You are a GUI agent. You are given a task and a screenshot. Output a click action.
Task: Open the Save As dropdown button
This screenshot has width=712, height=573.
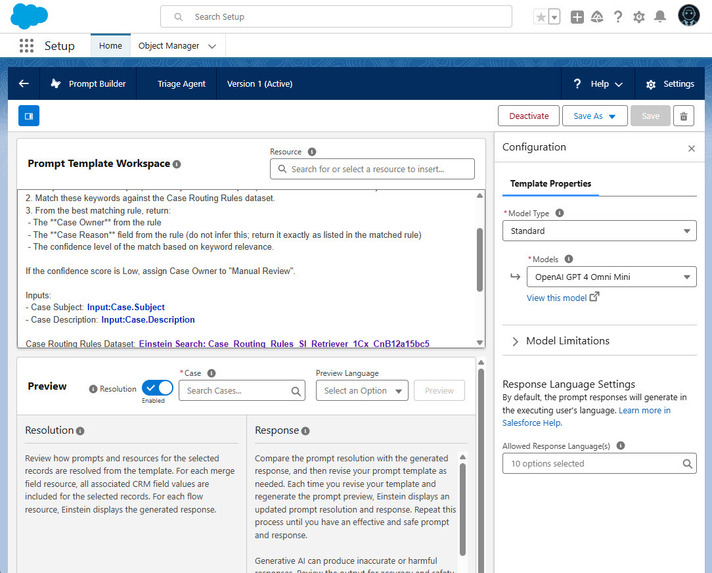click(x=594, y=116)
